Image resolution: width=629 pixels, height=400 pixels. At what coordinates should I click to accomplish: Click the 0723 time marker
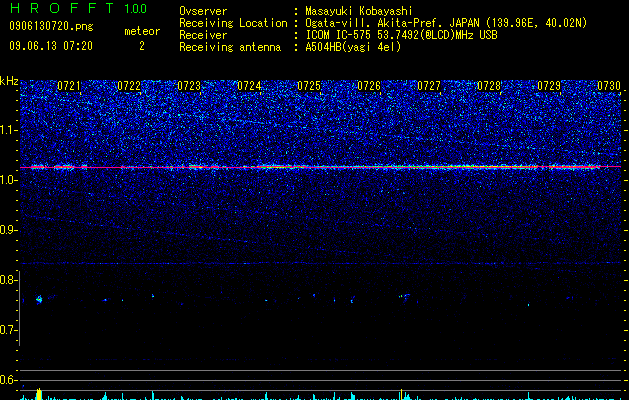click(189, 86)
